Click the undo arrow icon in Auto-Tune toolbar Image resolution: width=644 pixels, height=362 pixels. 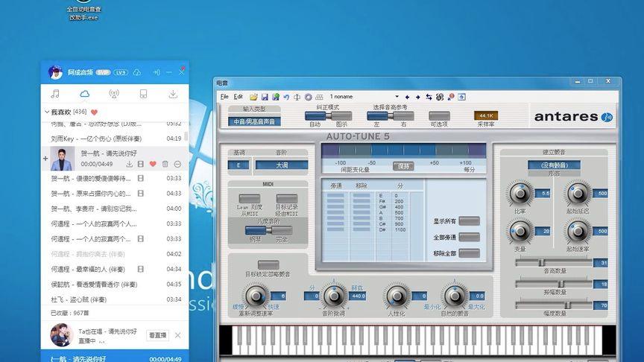click(x=285, y=97)
